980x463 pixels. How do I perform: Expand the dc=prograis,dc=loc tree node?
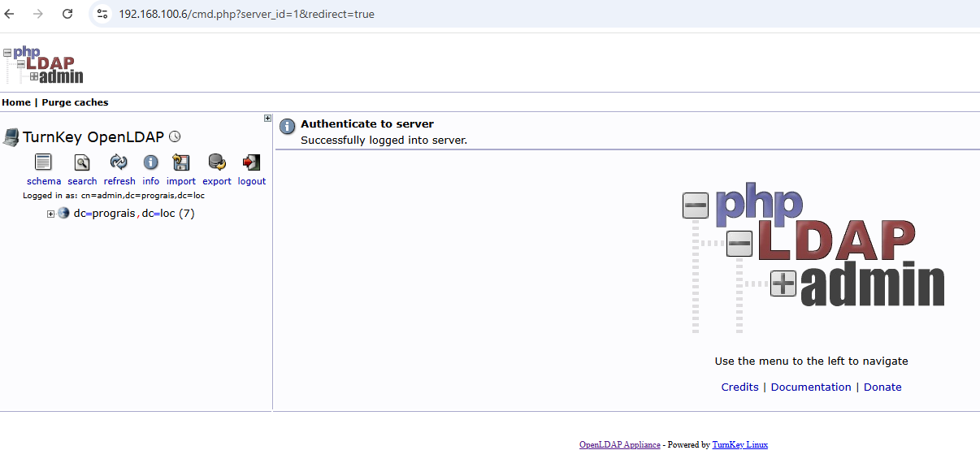tap(50, 214)
